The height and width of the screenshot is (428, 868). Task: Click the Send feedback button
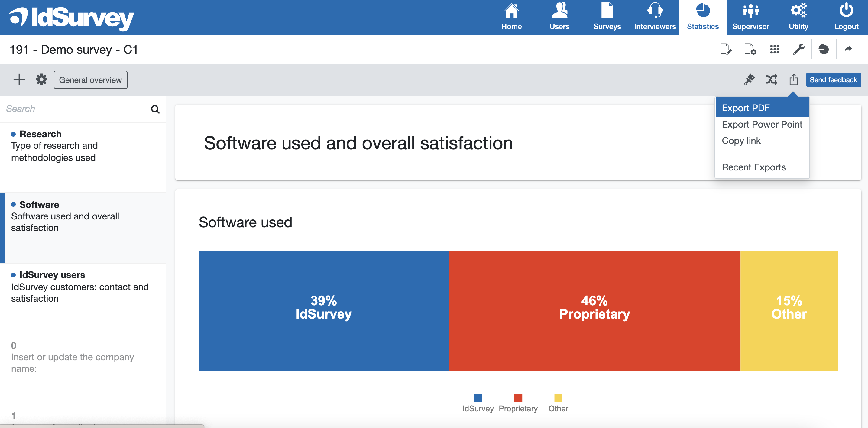tap(833, 79)
